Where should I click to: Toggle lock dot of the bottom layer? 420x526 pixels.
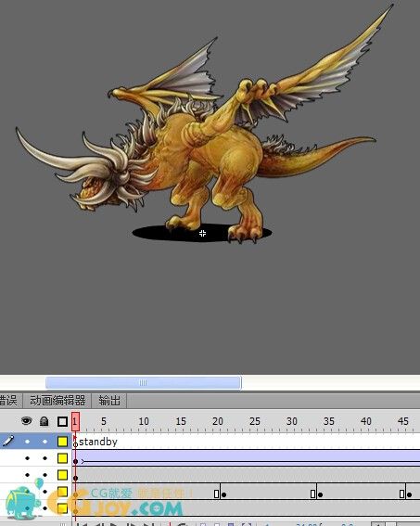[45, 508]
